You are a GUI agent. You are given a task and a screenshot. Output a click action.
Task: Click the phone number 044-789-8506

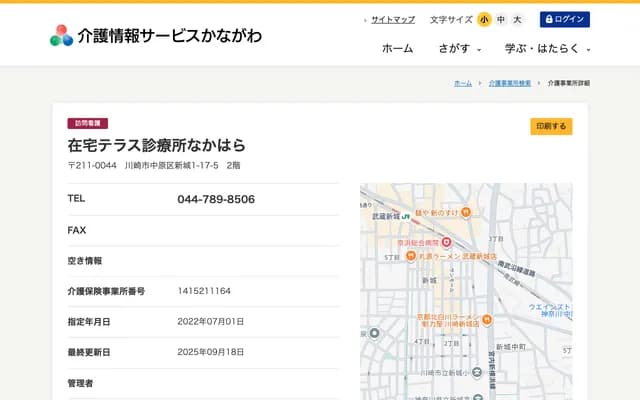(216, 199)
